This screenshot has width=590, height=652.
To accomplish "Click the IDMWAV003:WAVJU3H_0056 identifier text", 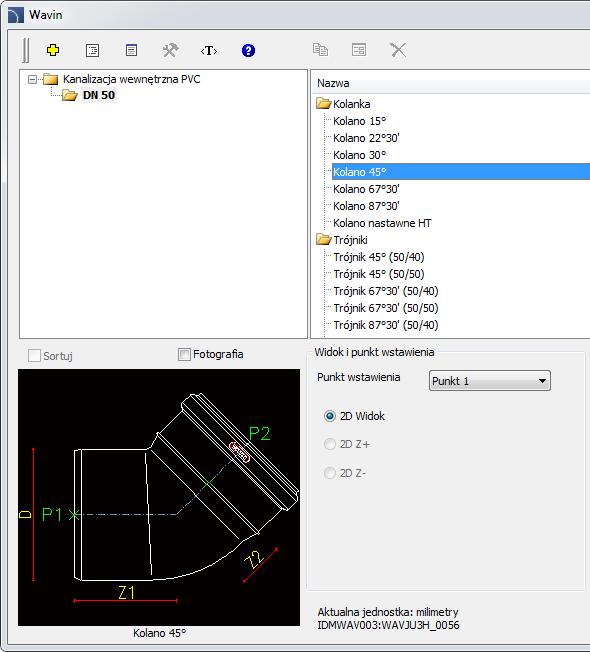I will [388, 625].
